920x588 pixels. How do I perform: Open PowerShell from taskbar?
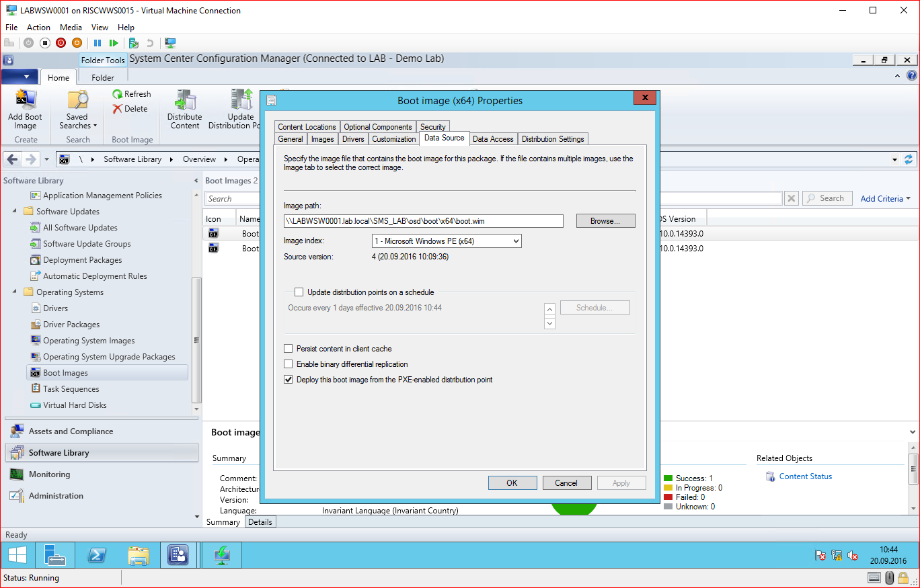[x=96, y=555]
